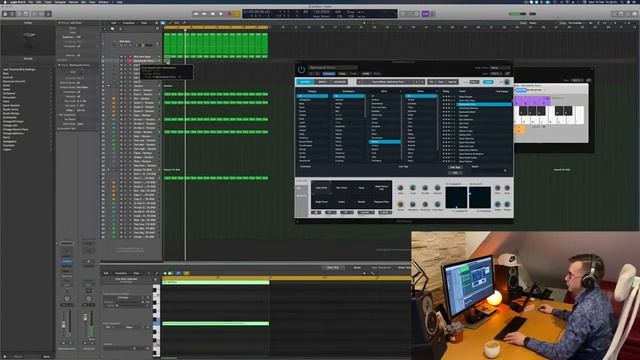Open Edit menu in tracks area
This screenshot has width=640, height=360.
114,23
